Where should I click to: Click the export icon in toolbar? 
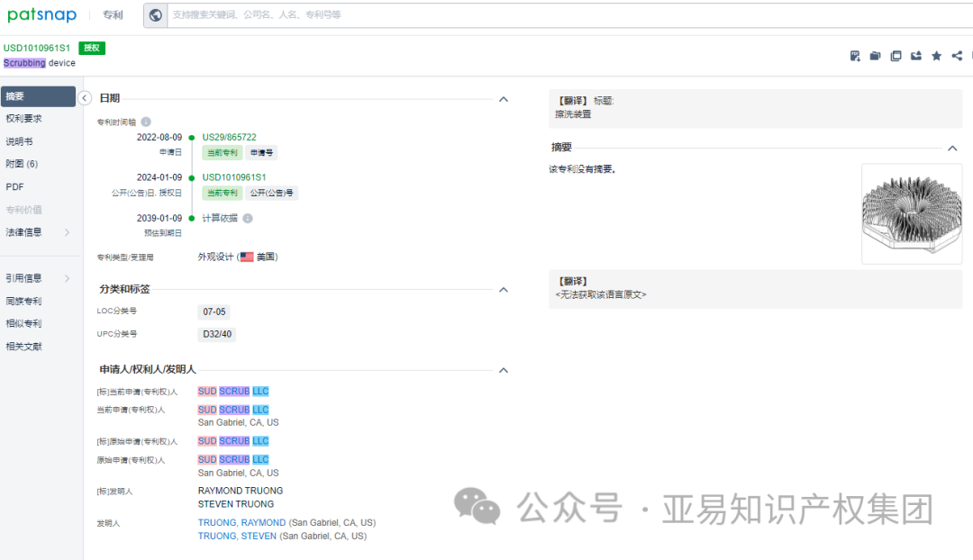tap(915, 55)
